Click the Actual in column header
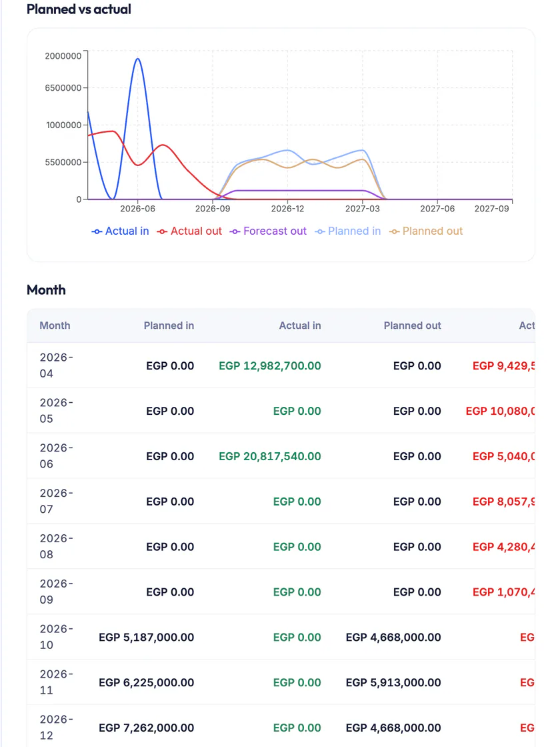This screenshot has height=747, width=560. point(300,325)
